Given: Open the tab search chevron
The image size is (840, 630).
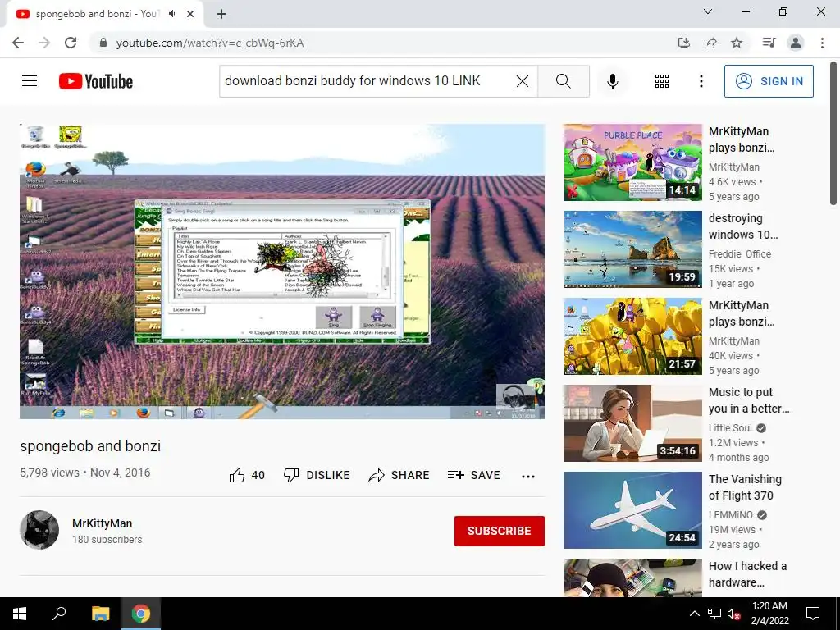Looking at the screenshot, I should [708, 11].
